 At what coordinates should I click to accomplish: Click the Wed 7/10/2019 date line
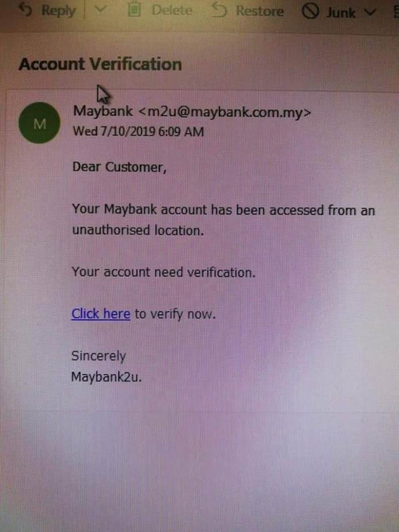[138, 131]
